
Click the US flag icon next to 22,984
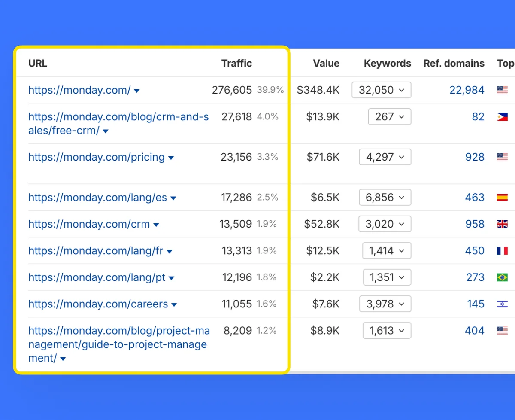click(502, 90)
